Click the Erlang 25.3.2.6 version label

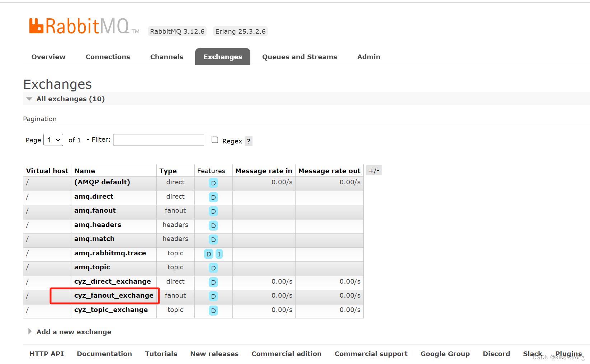pyautogui.click(x=240, y=31)
